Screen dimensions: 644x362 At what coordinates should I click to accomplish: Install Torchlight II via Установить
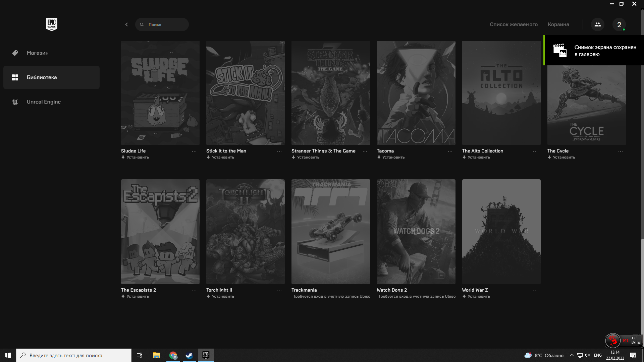(x=220, y=296)
